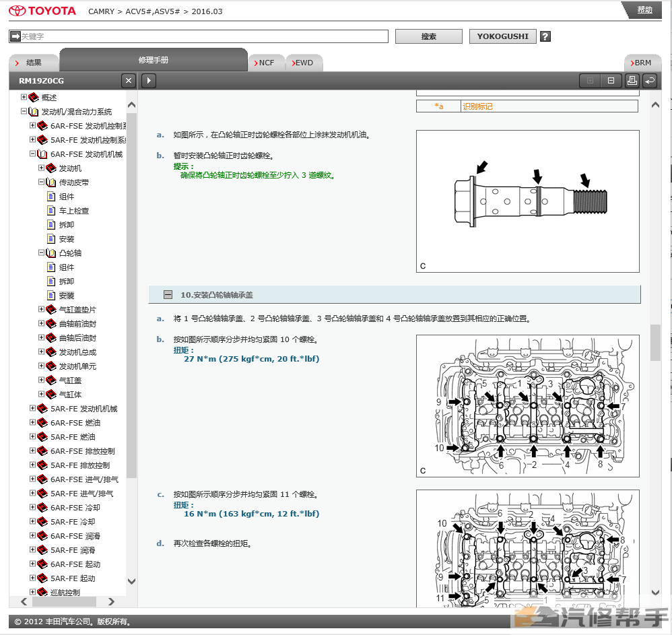Click tree horizontal scroll right arrow
Viewport: 672px width, 635px height.
(x=111, y=601)
